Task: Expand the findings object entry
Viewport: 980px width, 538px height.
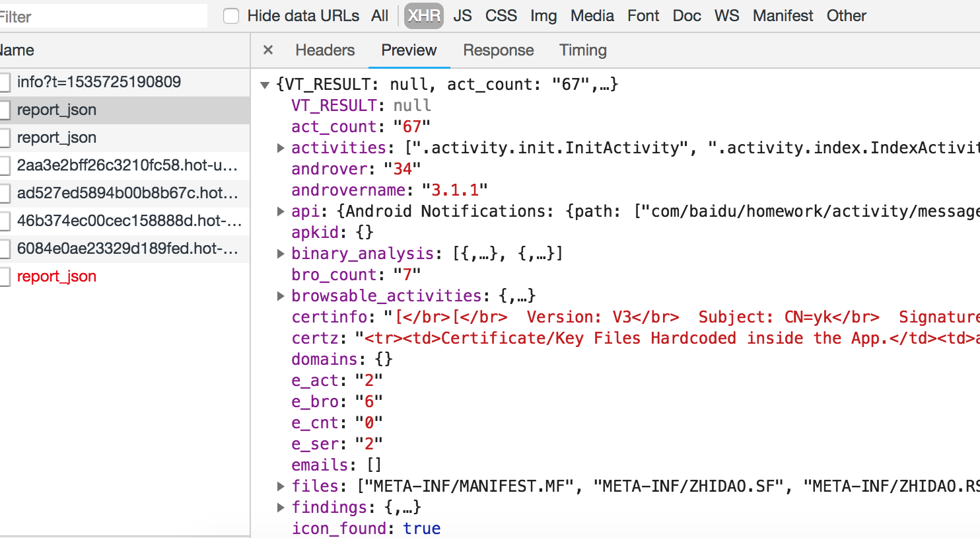Action: [281, 507]
